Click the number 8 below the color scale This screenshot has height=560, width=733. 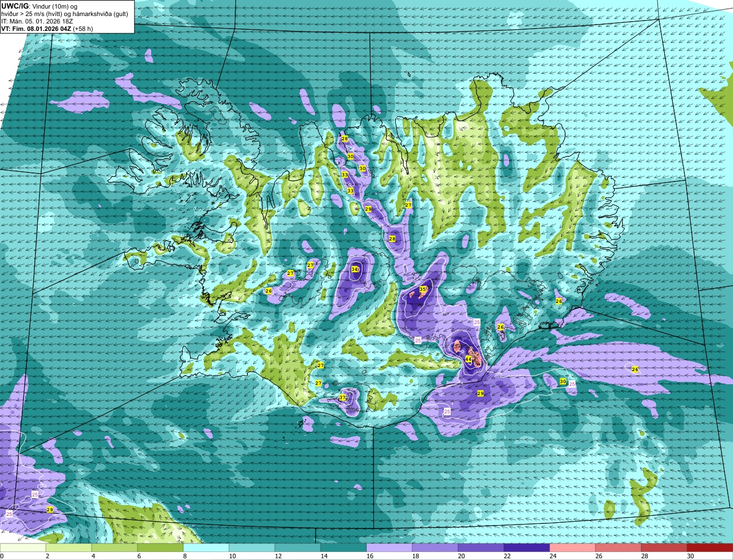coord(184,556)
